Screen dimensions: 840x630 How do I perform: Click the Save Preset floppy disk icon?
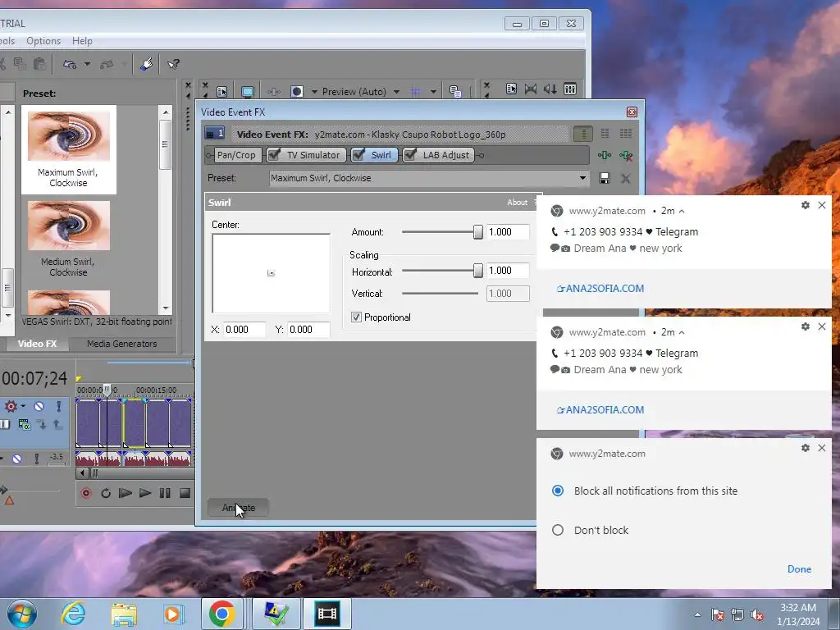click(x=605, y=178)
